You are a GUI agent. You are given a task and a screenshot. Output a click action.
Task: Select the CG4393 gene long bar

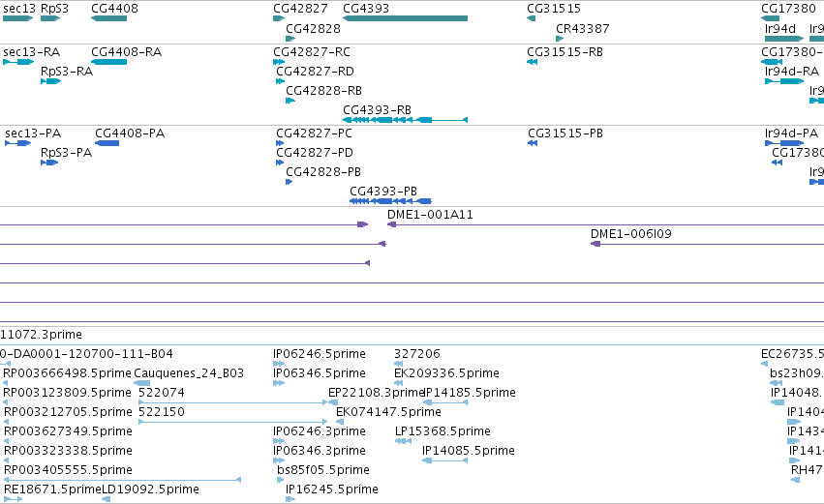coord(405,18)
